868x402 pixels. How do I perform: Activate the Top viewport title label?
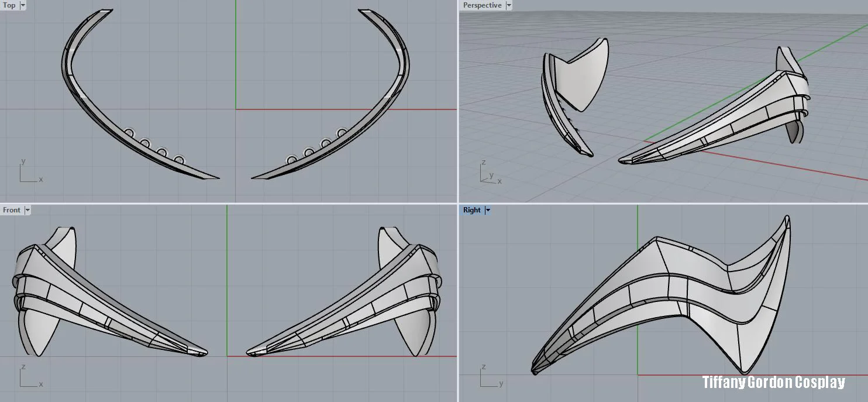point(9,5)
